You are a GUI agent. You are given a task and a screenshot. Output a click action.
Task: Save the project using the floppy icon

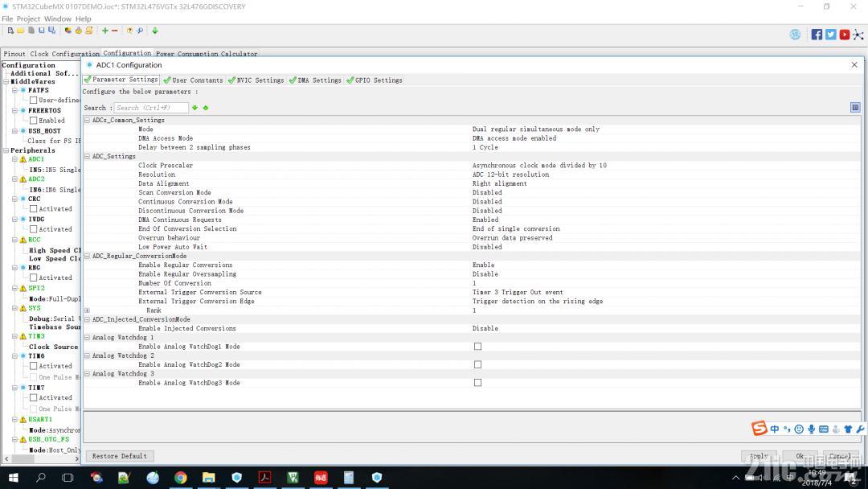tap(42, 31)
